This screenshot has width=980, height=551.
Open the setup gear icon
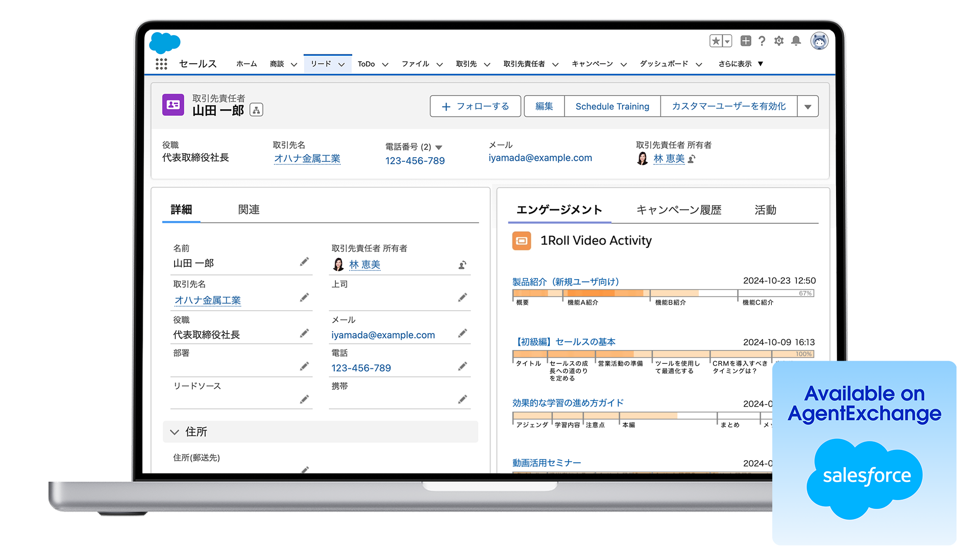(x=779, y=41)
